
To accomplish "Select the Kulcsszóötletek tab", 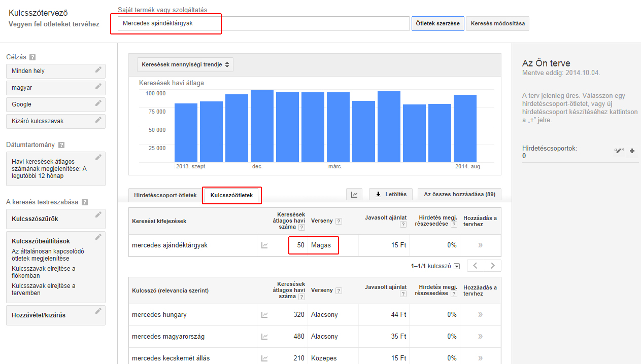I will pos(231,195).
